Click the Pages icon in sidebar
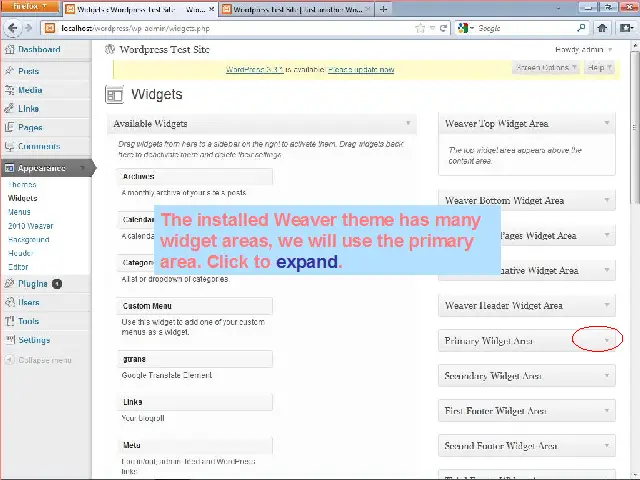 10,127
